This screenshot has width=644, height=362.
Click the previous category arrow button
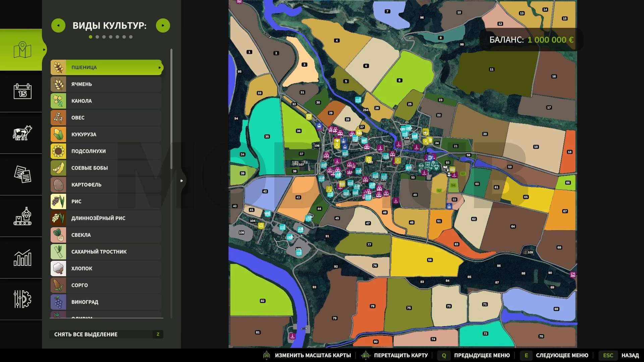tap(58, 25)
